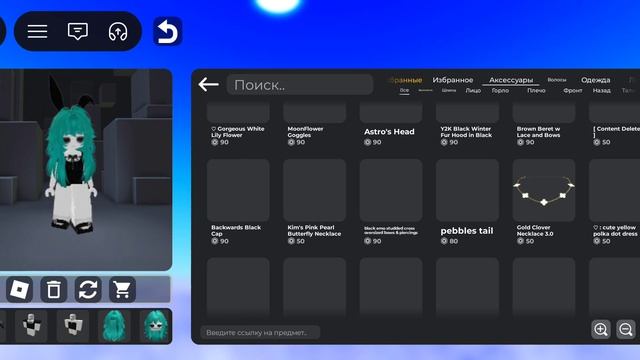The image size is (640, 360).
Task: Click the 90 price under MoonFlower Goggles
Action: tap(296, 142)
